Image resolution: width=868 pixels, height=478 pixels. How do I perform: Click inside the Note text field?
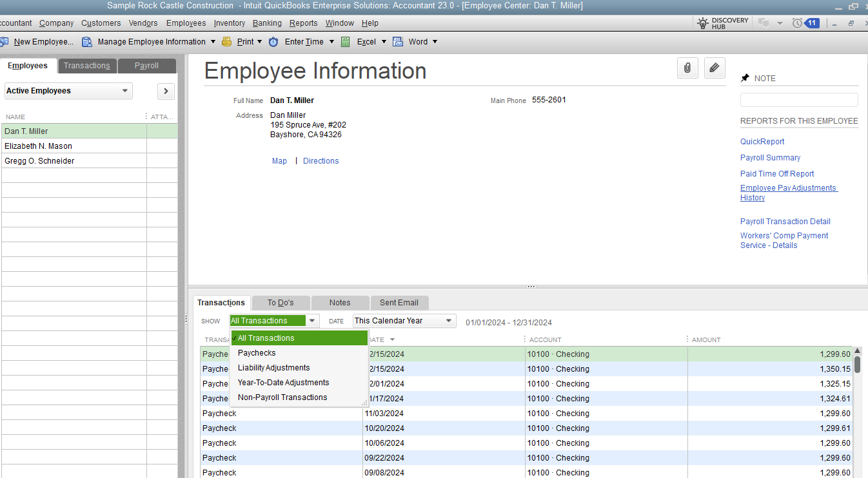pyautogui.click(x=798, y=100)
